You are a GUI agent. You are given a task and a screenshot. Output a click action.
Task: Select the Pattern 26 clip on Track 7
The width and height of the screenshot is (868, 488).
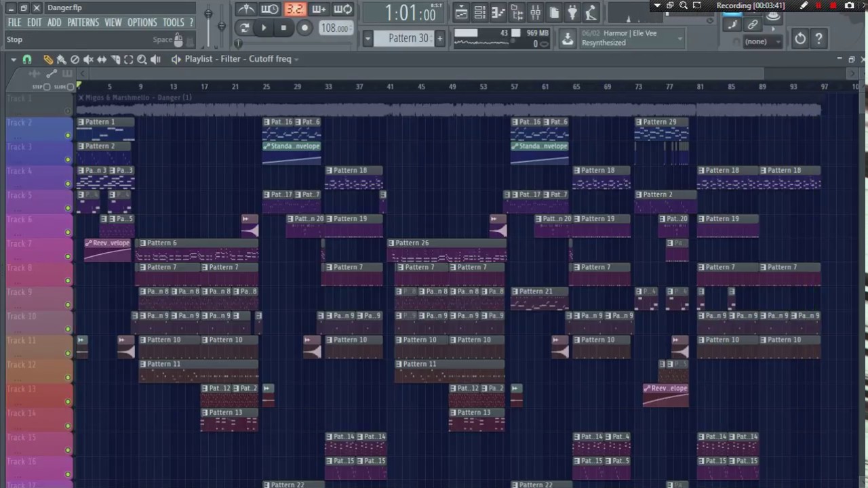click(x=447, y=249)
